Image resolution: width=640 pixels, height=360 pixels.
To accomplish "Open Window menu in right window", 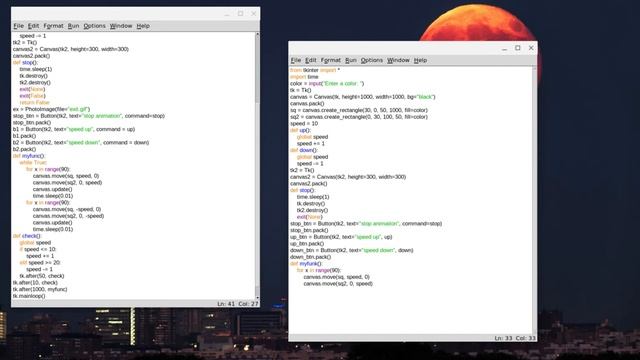I will (398, 60).
